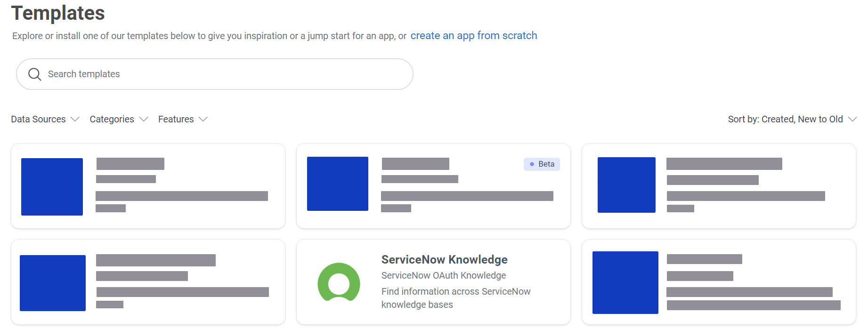Click the ServiceNow OAuth Knowledge subtitle
868x329 pixels.
point(444,275)
